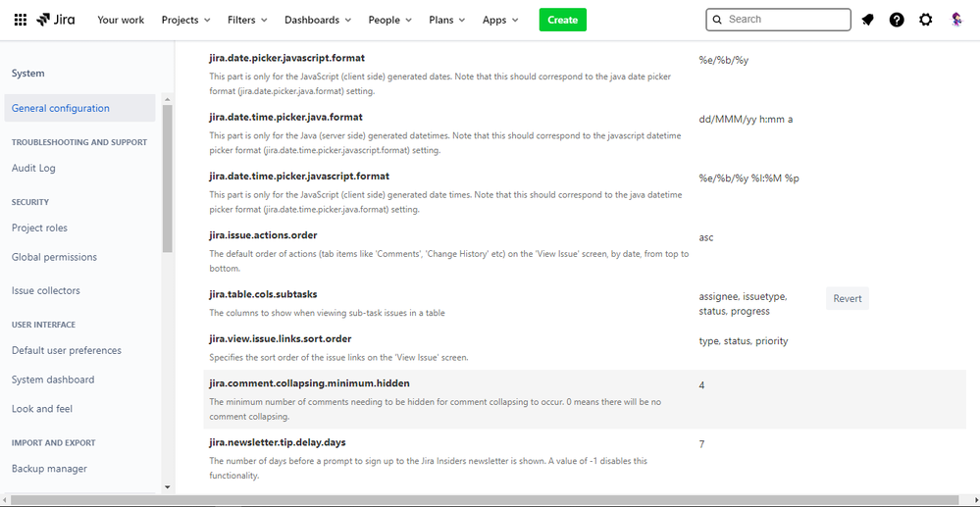Click the comment collapsing value 4
The image size is (980, 507).
pyautogui.click(x=701, y=385)
